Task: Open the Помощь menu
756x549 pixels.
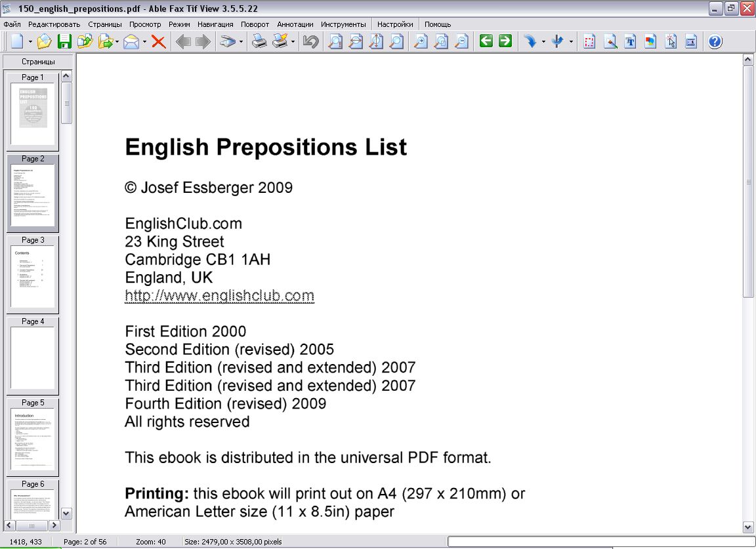Action: click(438, 24)
